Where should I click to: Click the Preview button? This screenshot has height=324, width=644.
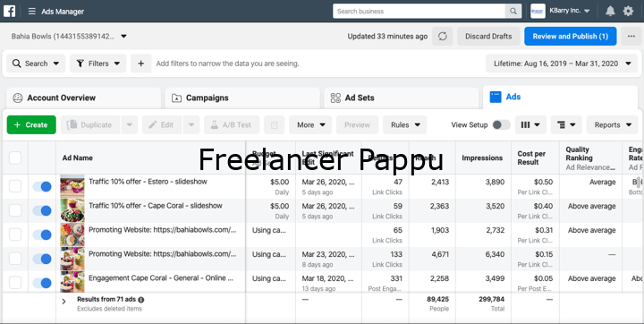pyautogui.click(x=357, y=124)
